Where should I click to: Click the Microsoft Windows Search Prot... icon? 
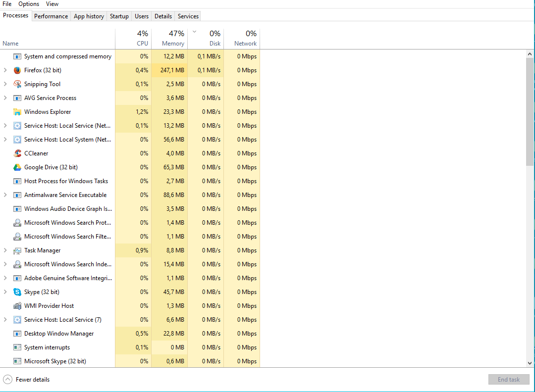[17, 223]
